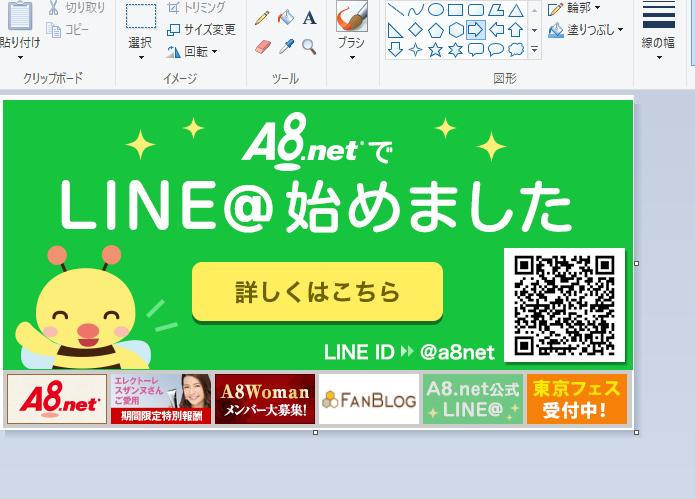Screen dimensions: 695x499
Task: Click the canvas right-middle resize handle
Action: [x=636, y=263]
